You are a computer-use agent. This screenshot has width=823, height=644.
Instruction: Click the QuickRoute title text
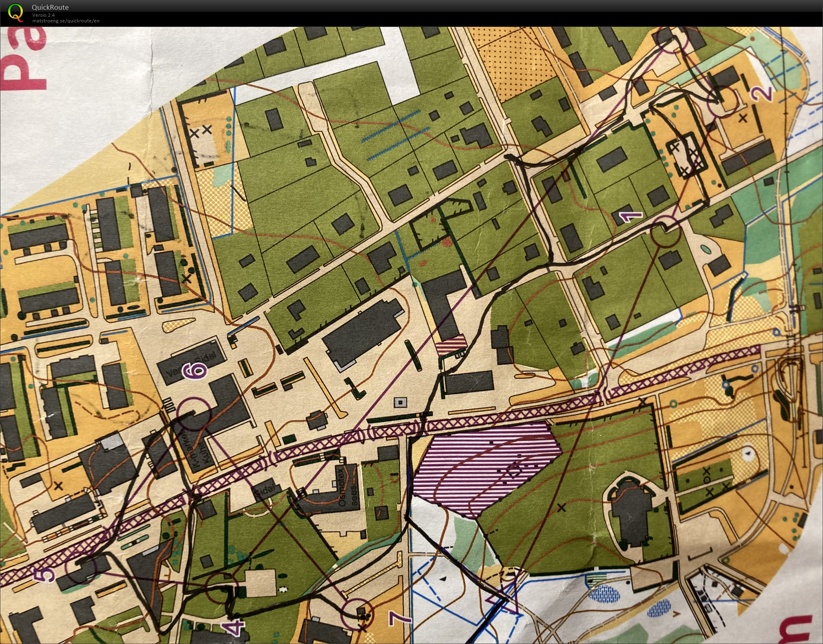50,7
